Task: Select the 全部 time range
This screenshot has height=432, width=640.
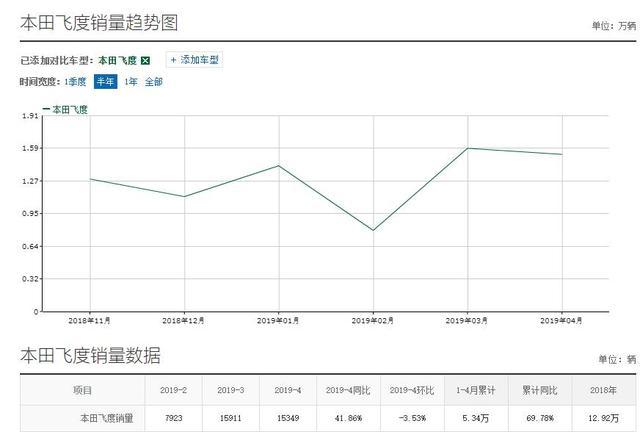Action: point(154,82)
